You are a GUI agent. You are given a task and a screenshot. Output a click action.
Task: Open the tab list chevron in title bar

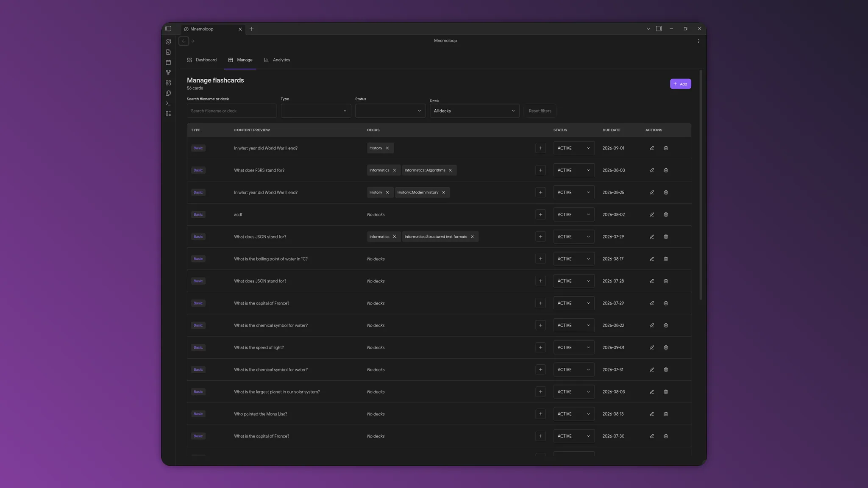648,29
